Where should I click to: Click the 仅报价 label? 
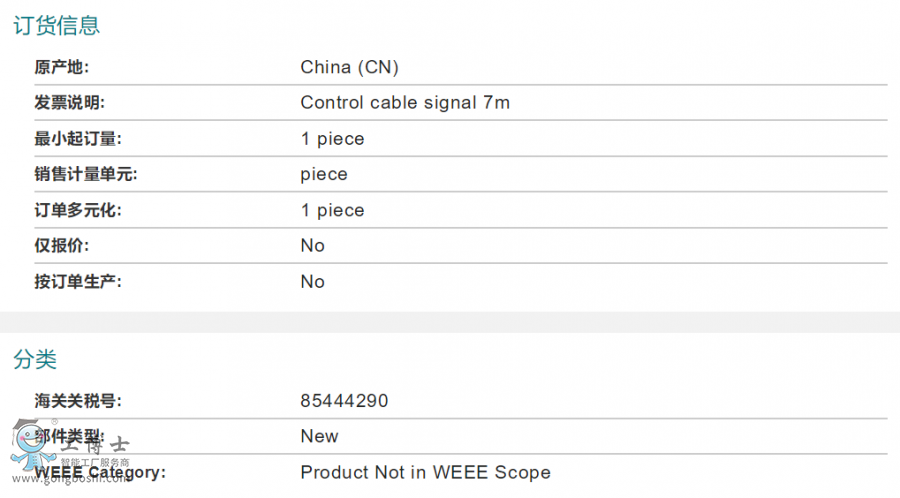(x=61, y=246)
